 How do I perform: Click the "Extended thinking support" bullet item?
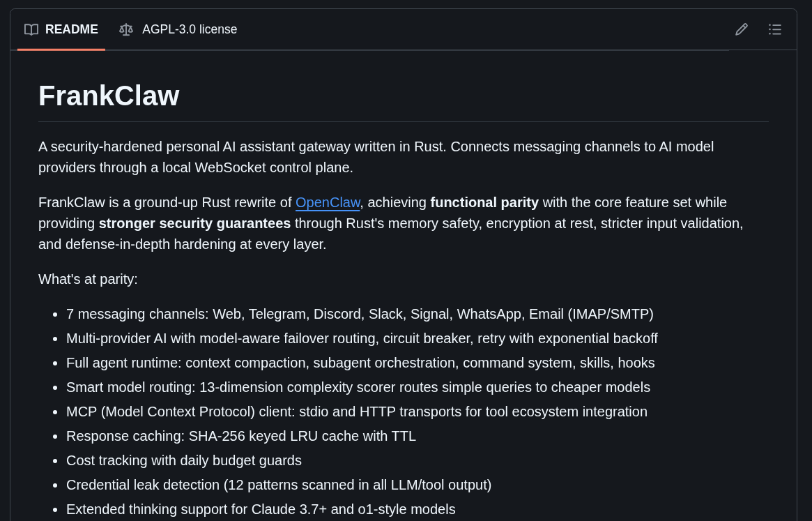coord(261,509)
